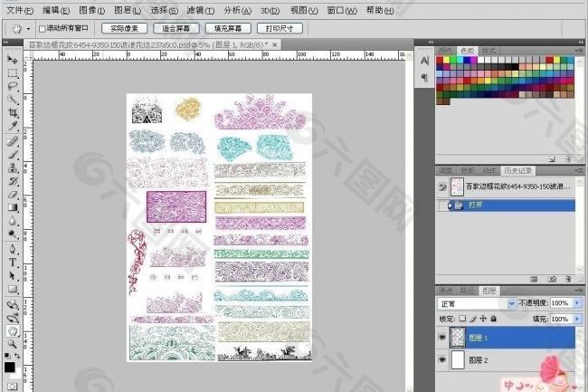The width and height of the screenshot is (588, 392).
Task: Select the Crop tool
Action: (x=13, y=113)
